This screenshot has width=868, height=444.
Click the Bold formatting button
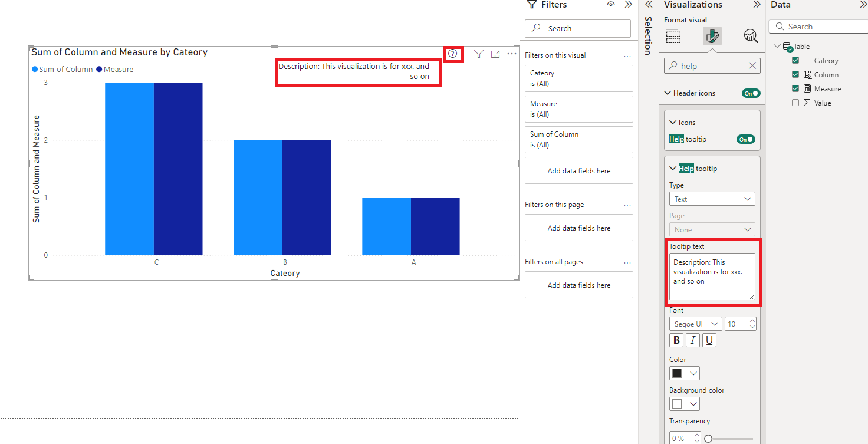click(676, 340)
